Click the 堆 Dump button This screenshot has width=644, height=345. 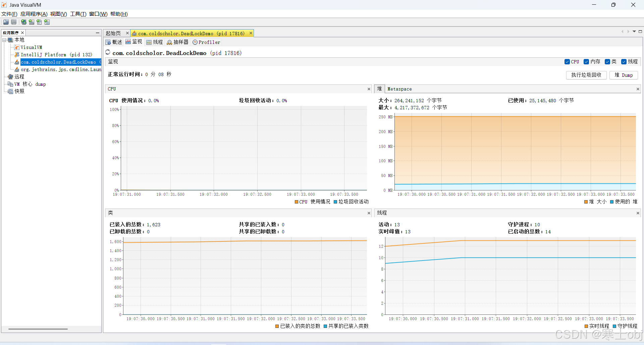(624, 75)
